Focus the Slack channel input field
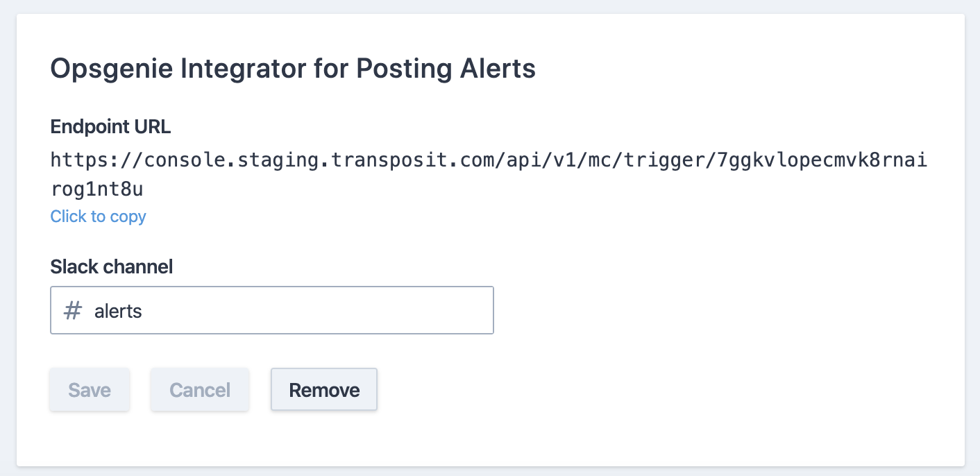The width and height of the screenshot is (980, 476). pos(278,311)
